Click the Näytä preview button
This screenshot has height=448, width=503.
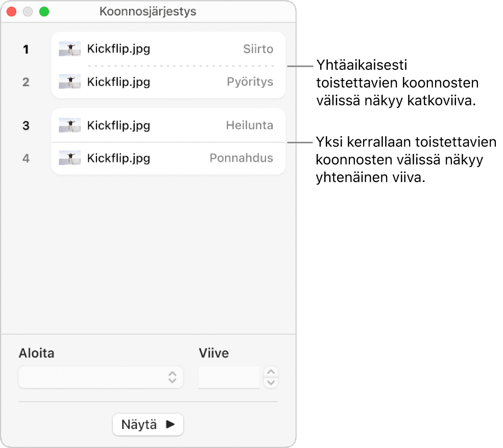click(x=148, y=425)
